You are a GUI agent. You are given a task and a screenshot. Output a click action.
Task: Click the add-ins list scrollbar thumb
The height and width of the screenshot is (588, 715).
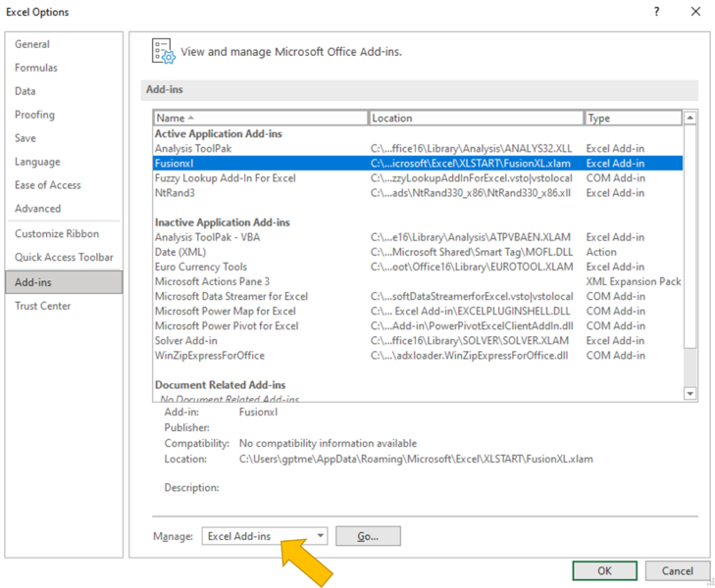pos(689,237)
